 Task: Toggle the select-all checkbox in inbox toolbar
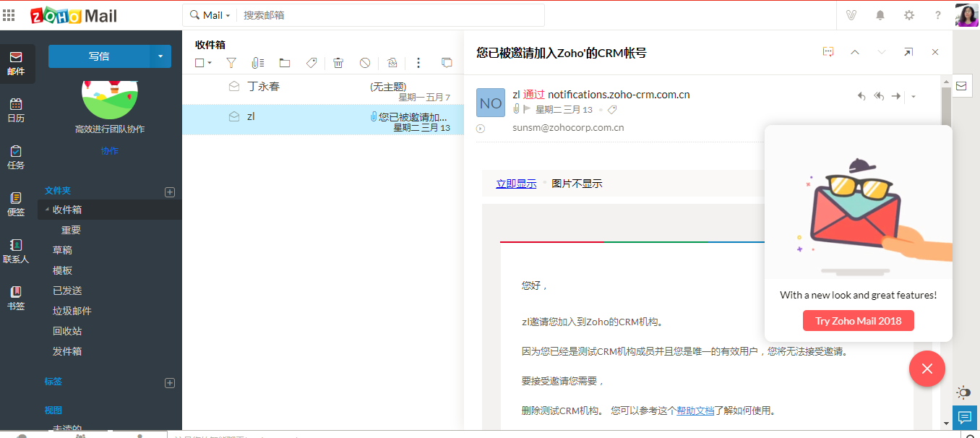point(200,63)
